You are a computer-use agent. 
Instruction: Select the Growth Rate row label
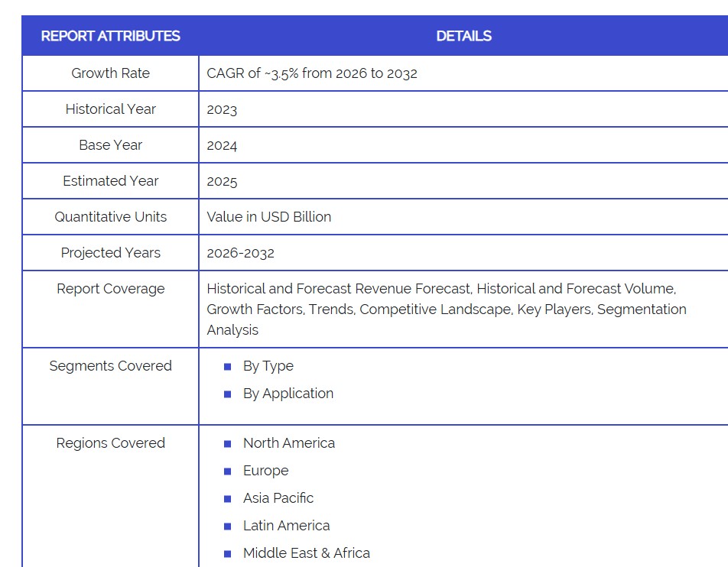point(110,73)
